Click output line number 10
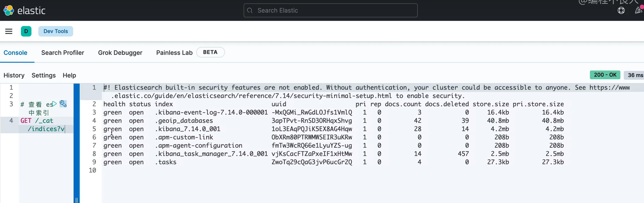 [92, 170]
